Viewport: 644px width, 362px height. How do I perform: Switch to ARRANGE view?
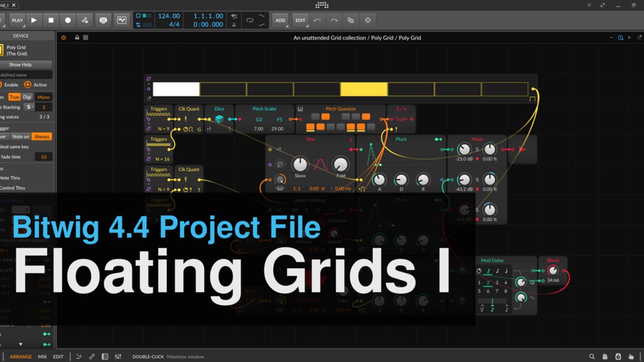tap(21, 356)
